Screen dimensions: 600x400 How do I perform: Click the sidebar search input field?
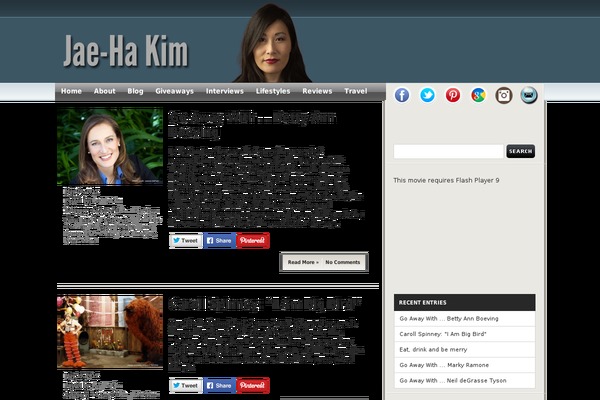click(x=448, y=151)
